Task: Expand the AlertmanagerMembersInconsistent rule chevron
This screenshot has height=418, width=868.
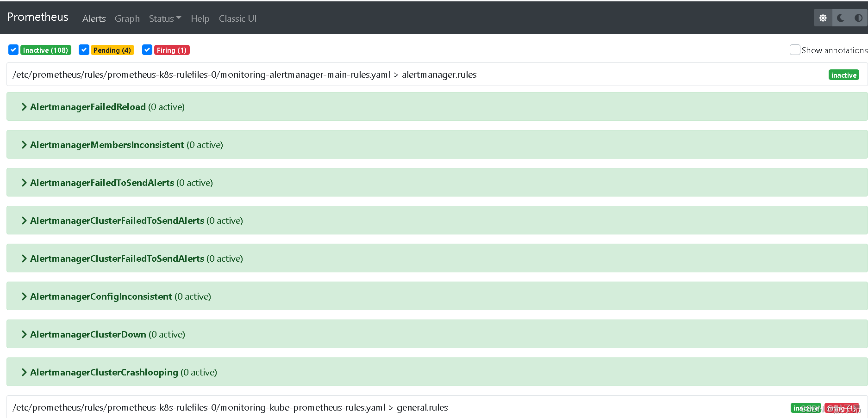Action: click(x=24, y=145)
